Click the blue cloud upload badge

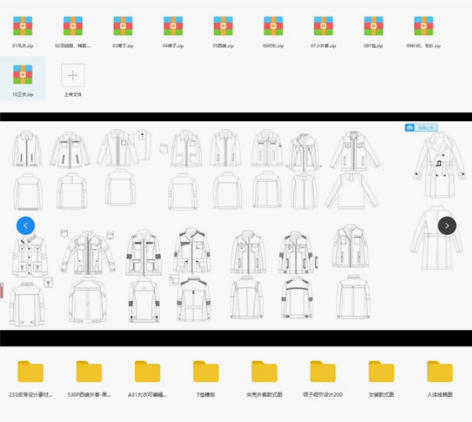(421, 128)
